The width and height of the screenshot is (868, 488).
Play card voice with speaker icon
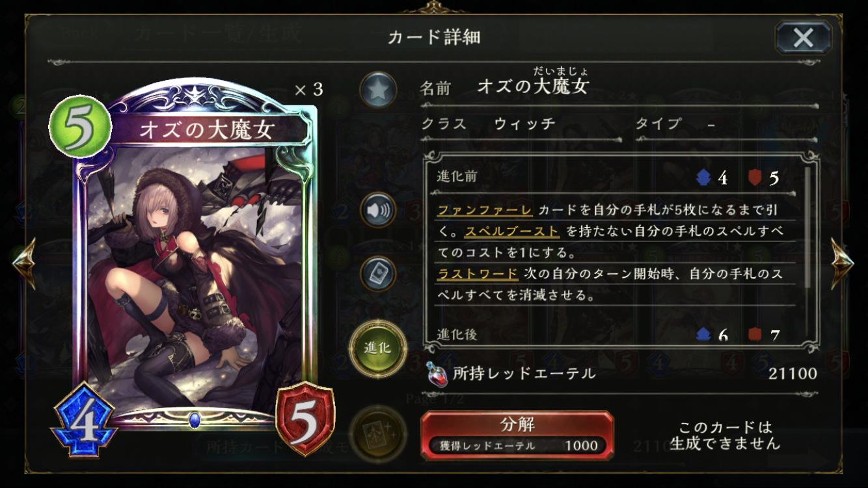(378, 210)
